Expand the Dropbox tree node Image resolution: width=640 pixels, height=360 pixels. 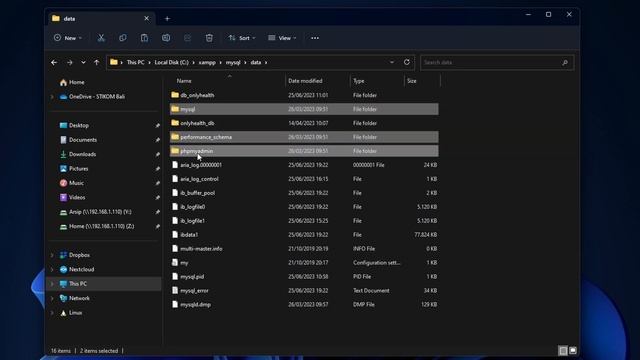[x=52, y=255]
